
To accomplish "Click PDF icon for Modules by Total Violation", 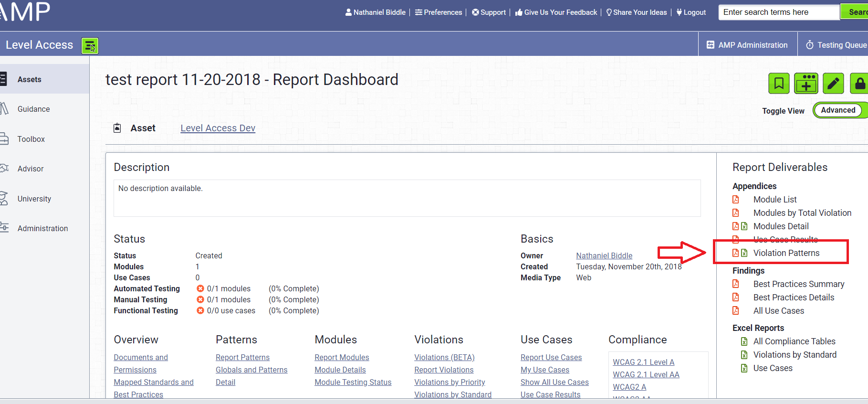I will [x=736, y=213].
